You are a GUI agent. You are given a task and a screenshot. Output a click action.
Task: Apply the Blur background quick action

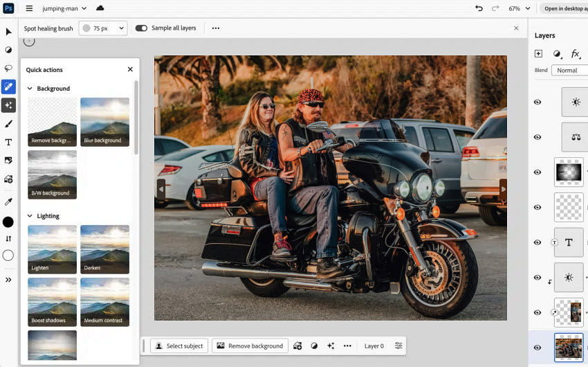click(105, 122)
